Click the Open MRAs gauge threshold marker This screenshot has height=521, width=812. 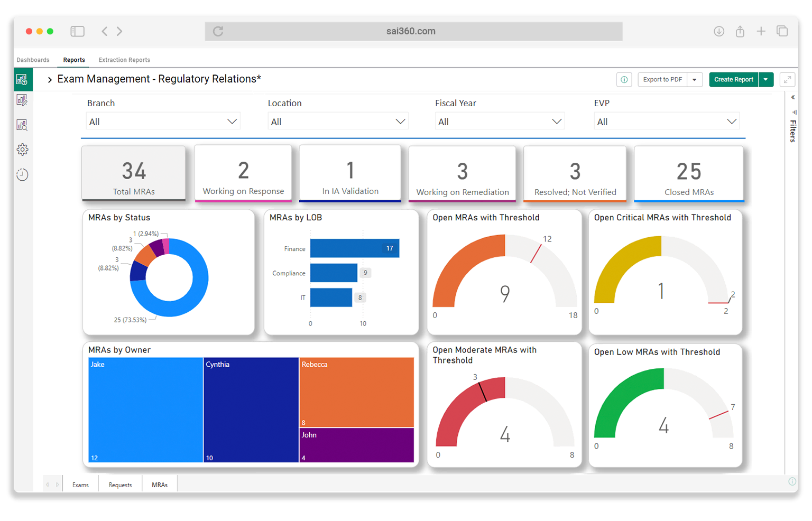point(536,253)
